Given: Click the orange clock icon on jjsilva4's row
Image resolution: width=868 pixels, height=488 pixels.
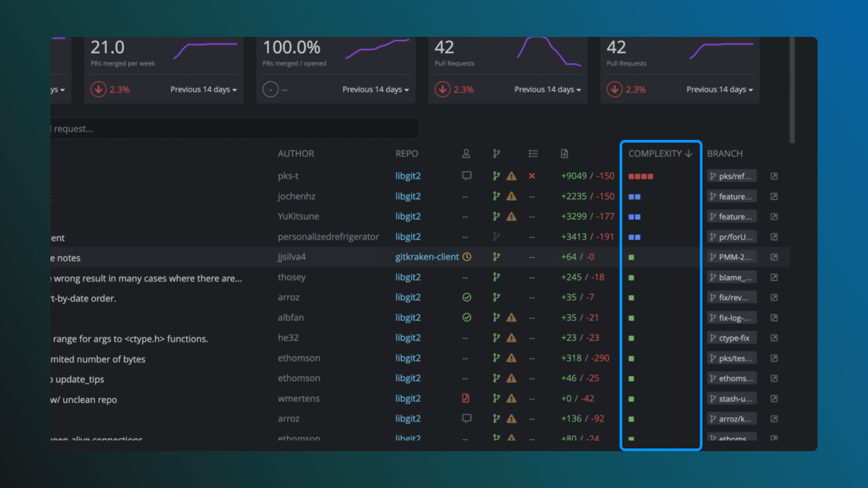Looking at the screenshot, I should click(467, 256).
